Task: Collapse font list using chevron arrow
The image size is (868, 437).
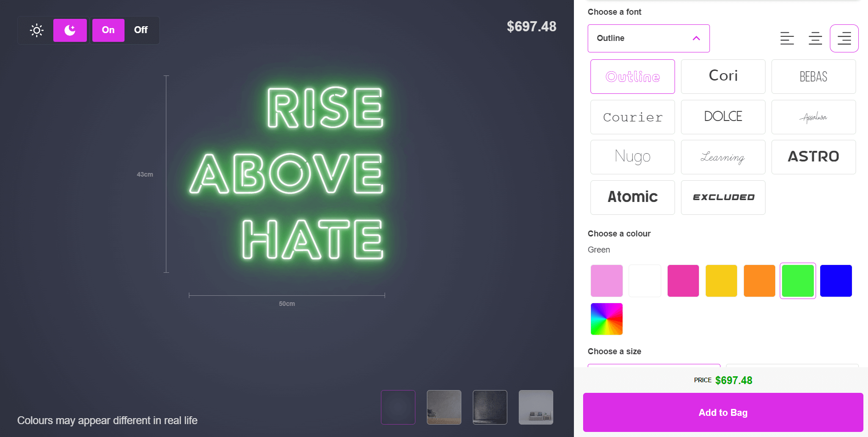Action: [x=696, y=38]
